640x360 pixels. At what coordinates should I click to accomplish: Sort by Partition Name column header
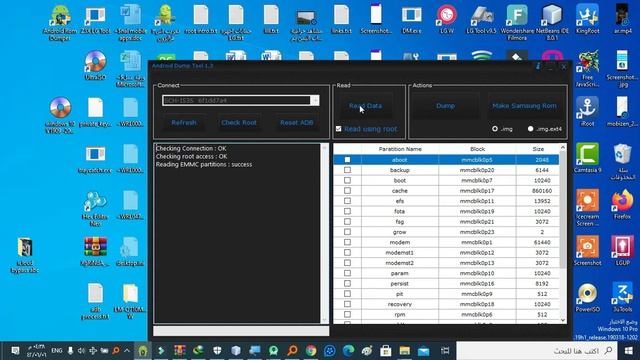click(400, 149)
